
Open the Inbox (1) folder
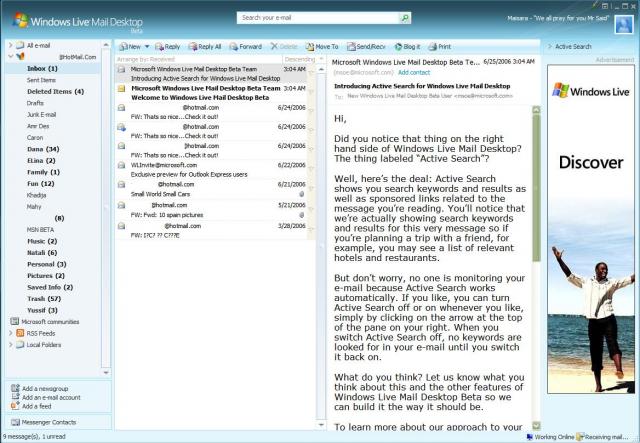pos(42,68)
